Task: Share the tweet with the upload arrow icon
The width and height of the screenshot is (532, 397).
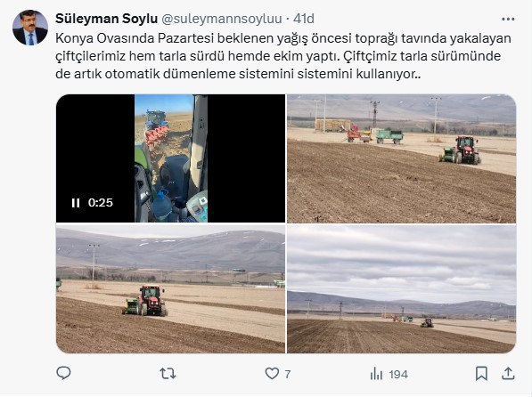Action: (508, 373)
